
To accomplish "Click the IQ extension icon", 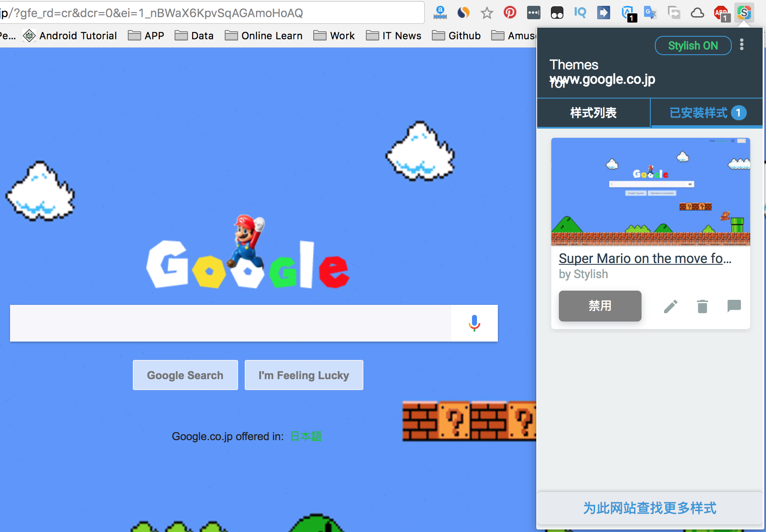I will (580, 13).
